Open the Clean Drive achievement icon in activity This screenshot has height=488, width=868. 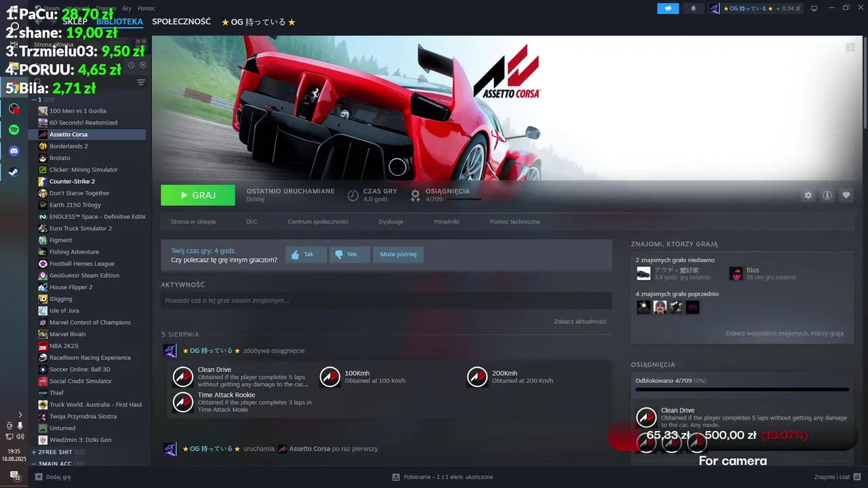[x=182, y=377]
